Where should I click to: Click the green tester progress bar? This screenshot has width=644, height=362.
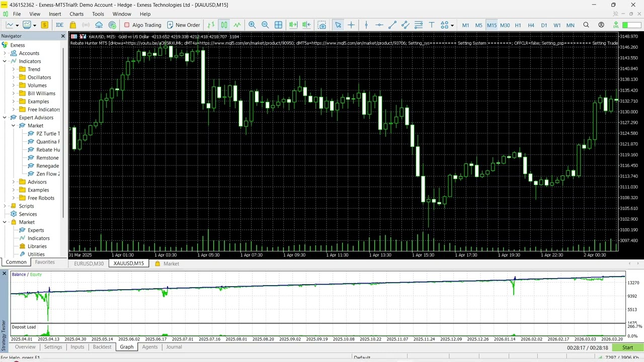[631, 25]
